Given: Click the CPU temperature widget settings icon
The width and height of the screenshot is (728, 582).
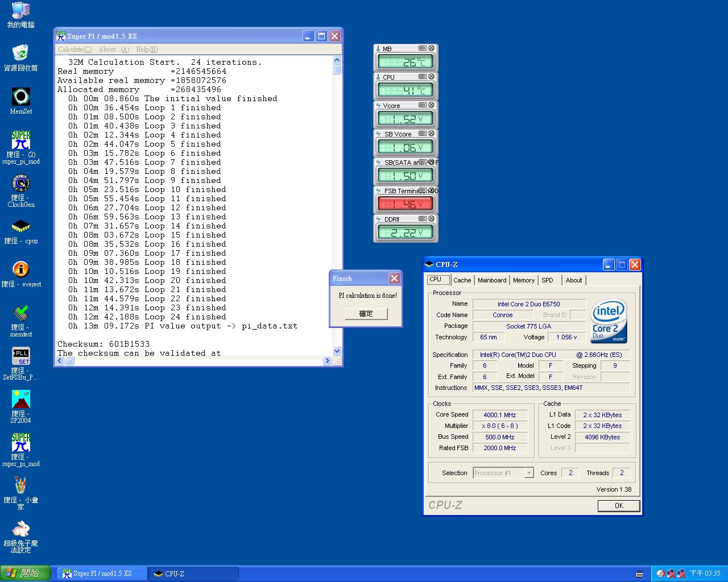Looking at the screenshot, I should 423,77.
